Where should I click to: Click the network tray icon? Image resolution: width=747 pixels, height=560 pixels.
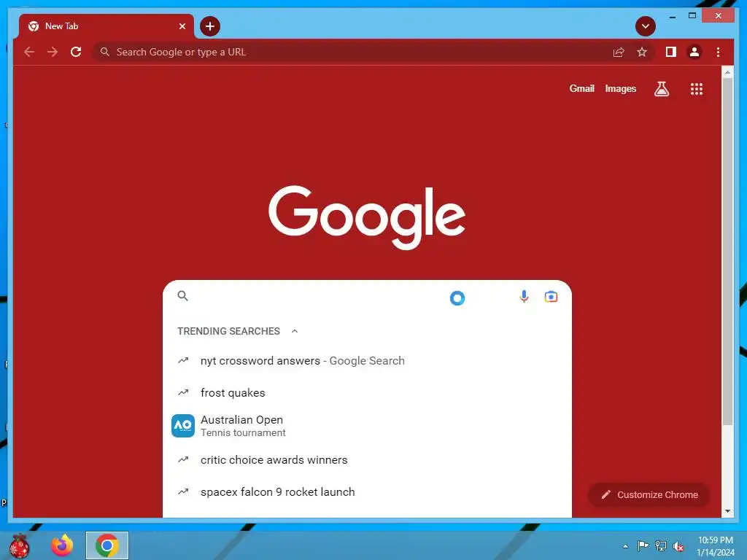pos(661,546)
